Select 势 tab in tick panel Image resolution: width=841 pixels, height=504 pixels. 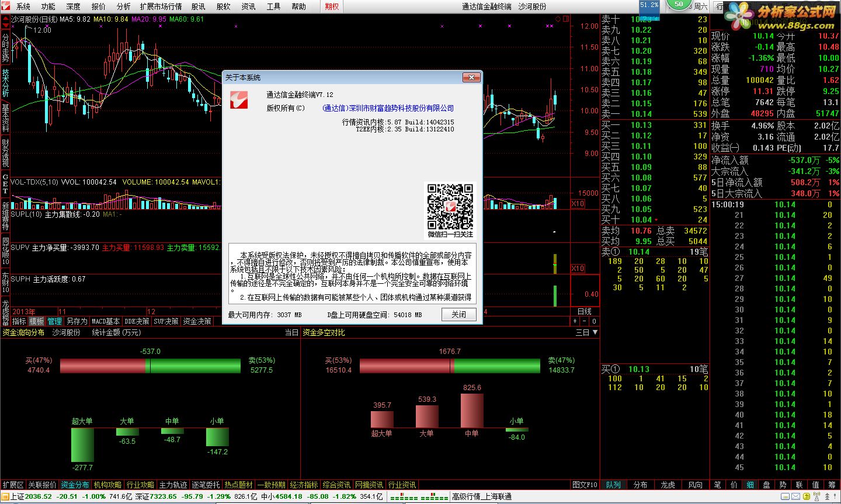[x=783, y=485]
